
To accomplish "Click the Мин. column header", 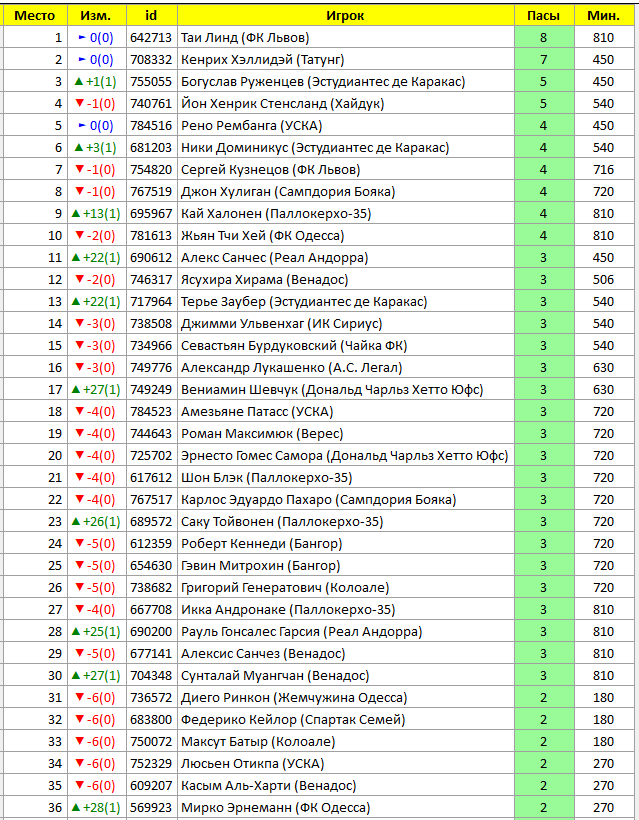I will 603,16.
